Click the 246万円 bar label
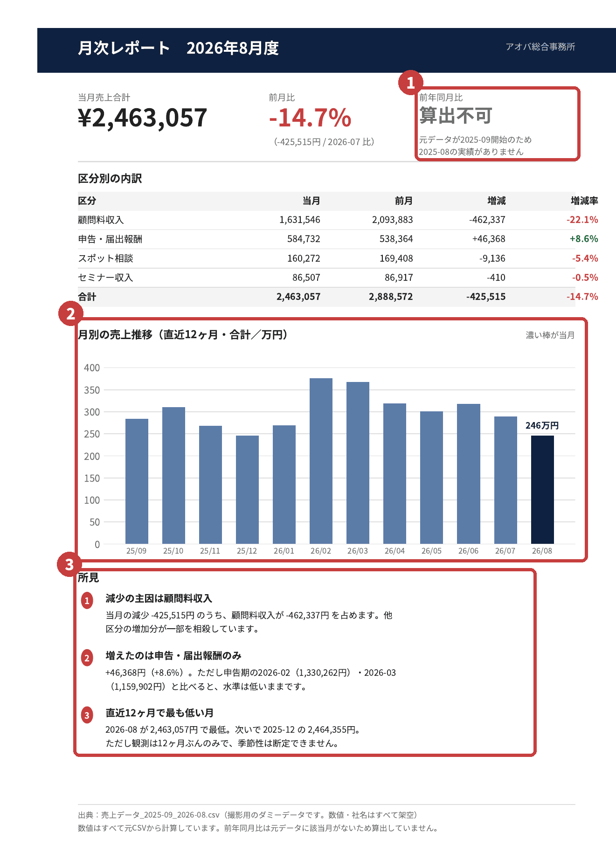This screenshot has width=616, height=846. (x=542, y=426)
